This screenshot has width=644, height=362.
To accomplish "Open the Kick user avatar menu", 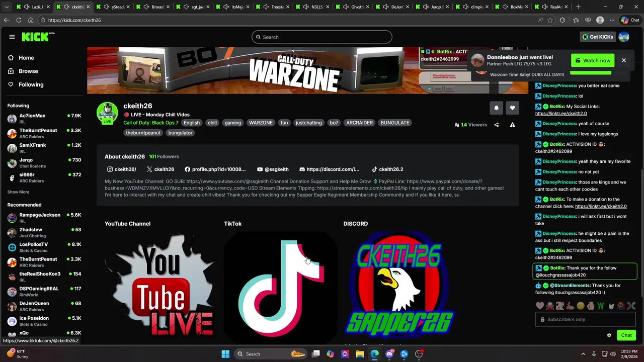I will (624, 37).
